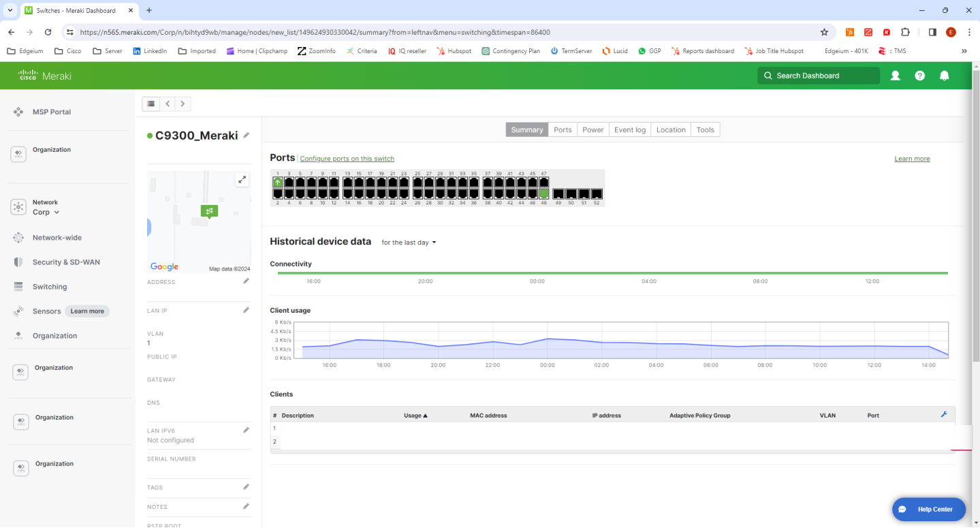Sort clients by MAC address column

point(488,416)
